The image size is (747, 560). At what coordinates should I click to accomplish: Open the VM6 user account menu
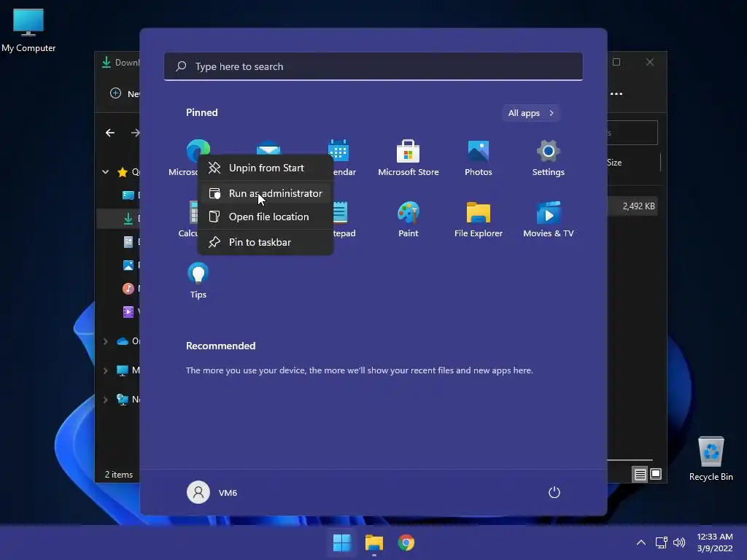[212, 492]
